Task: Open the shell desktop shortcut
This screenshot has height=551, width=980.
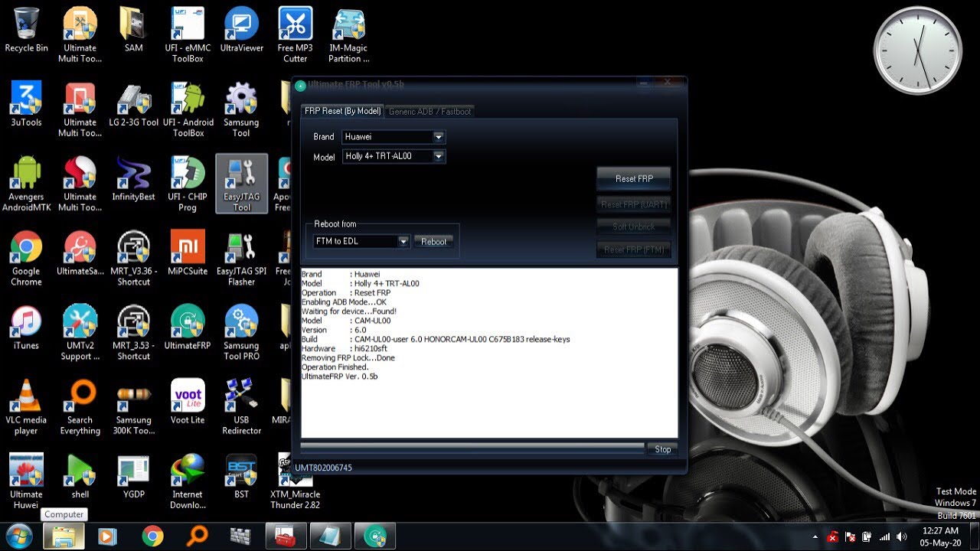Action: point(80,476)
